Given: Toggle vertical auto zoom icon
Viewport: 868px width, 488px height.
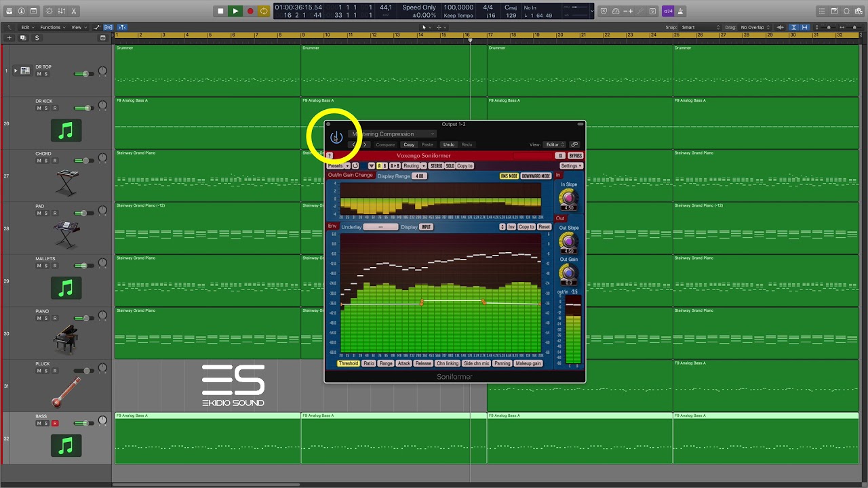Looking at the screenshot, I should point(794,27).
